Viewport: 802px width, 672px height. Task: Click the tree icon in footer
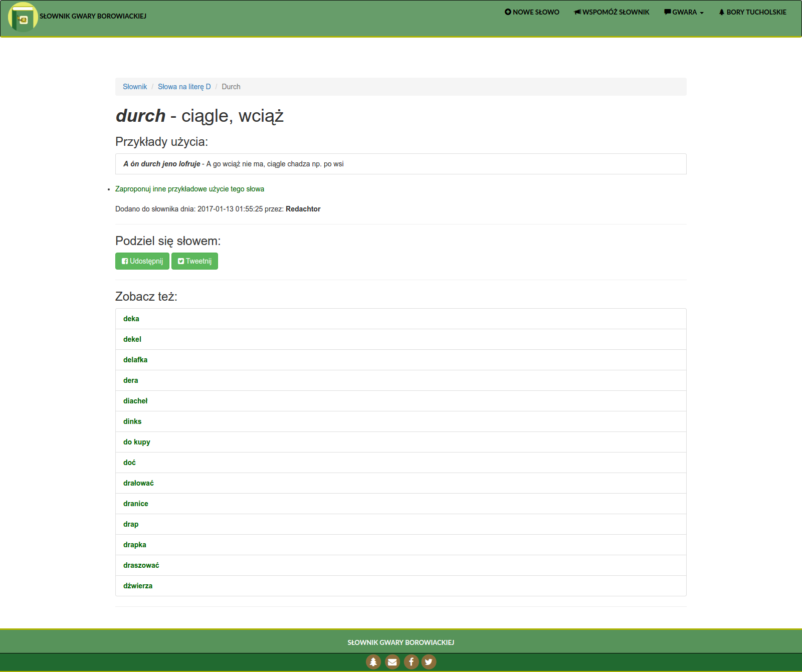point(373,662)
